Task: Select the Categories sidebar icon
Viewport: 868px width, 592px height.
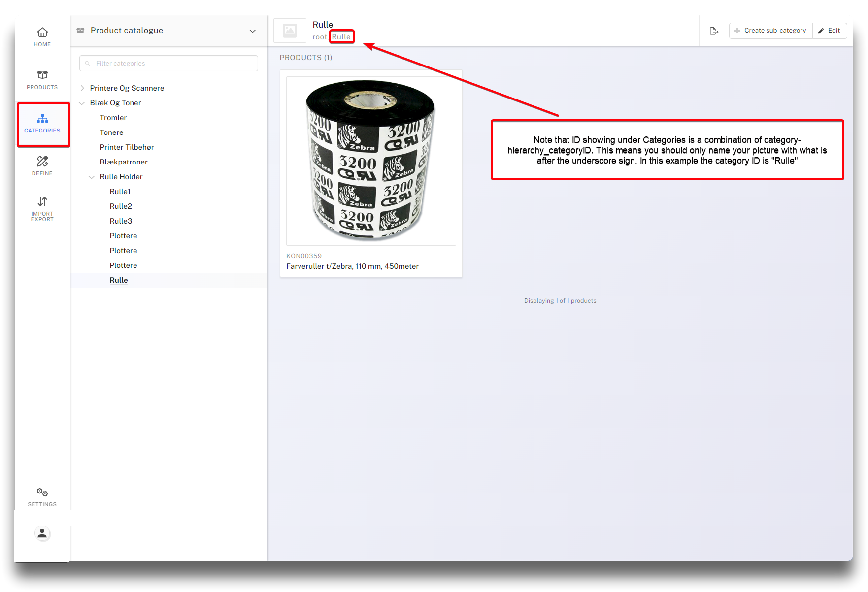Action: tap(42, 119)
